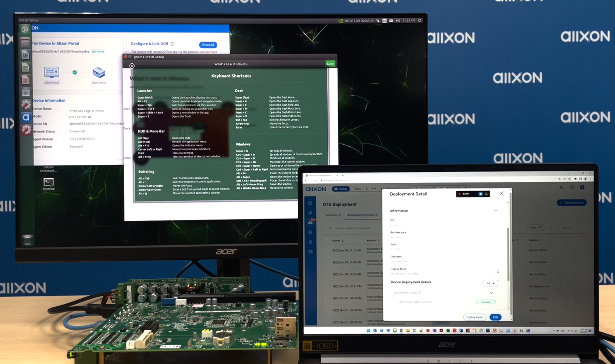Toggle microphone mute on the recording bar
The width and height of the screenshot is (615, 364).
[486, 194]
